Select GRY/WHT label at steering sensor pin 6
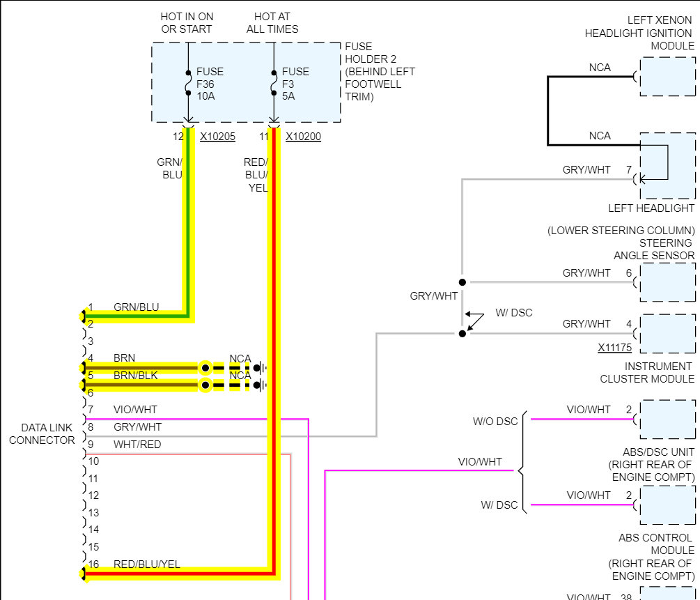This screenshot has height=600, width=700. tap(586, 272)
